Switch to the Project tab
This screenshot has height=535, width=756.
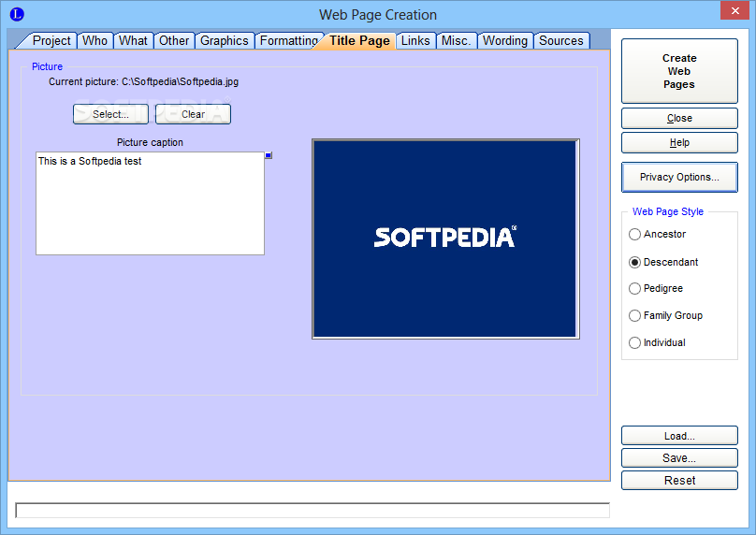tap(51, 40)
